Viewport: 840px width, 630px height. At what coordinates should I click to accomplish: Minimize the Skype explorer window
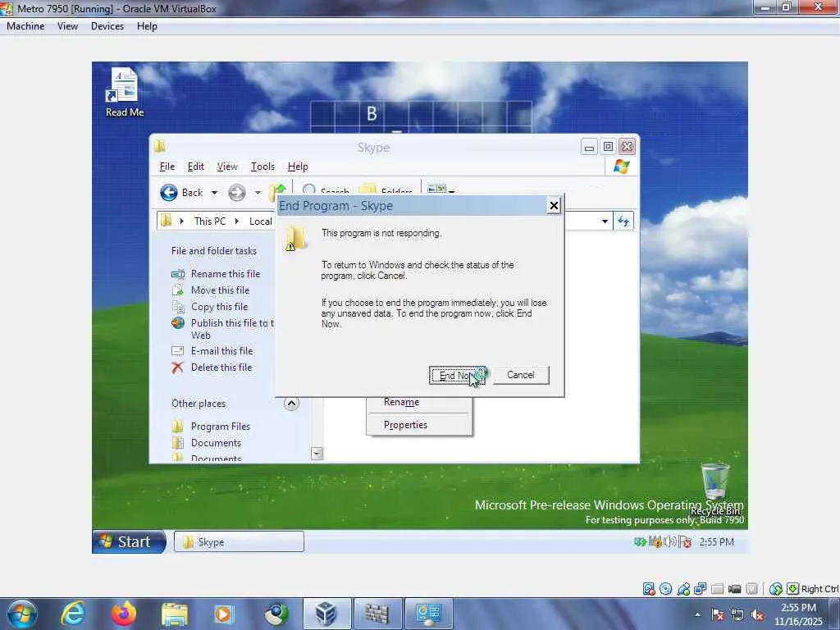point(589,147)
